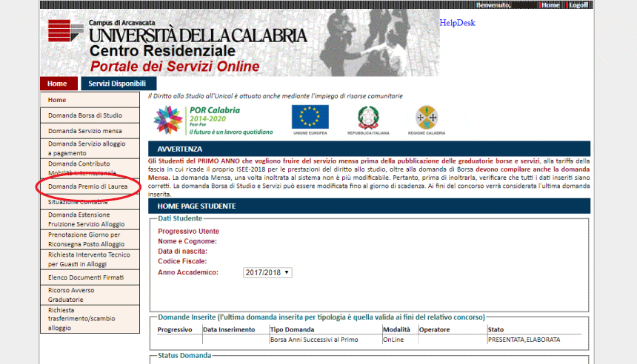Open Ricorso Avverso Graduatorie

tap(90, 295)
